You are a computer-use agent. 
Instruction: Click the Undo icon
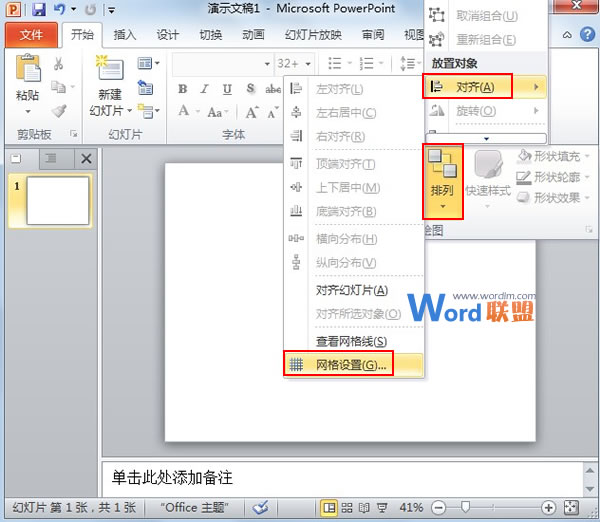point(59,9)
